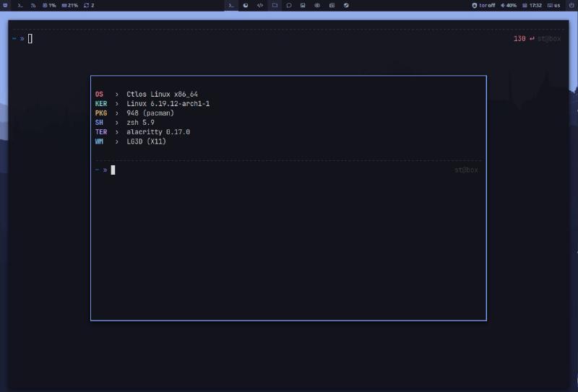The image size is (578, 392).
Task: Click the exit code 130 in background terminal
Action: (519, 38)
